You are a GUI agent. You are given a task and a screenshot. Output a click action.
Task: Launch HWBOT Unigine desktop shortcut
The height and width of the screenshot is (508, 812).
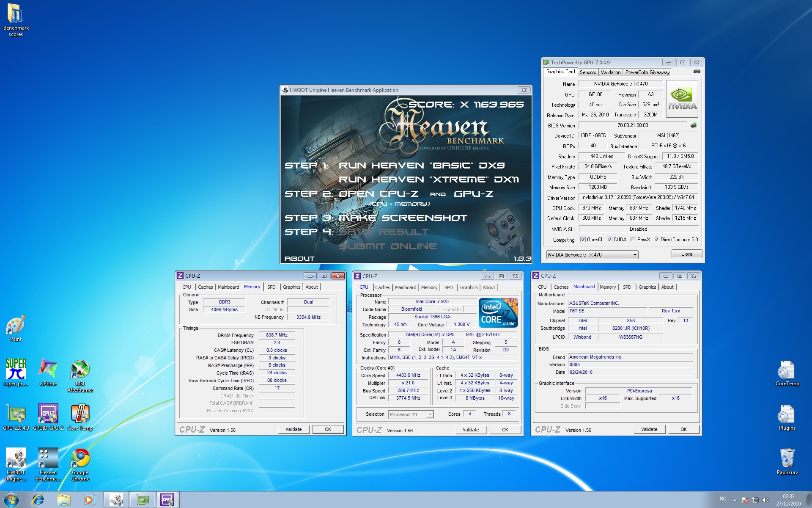(16, 464)
